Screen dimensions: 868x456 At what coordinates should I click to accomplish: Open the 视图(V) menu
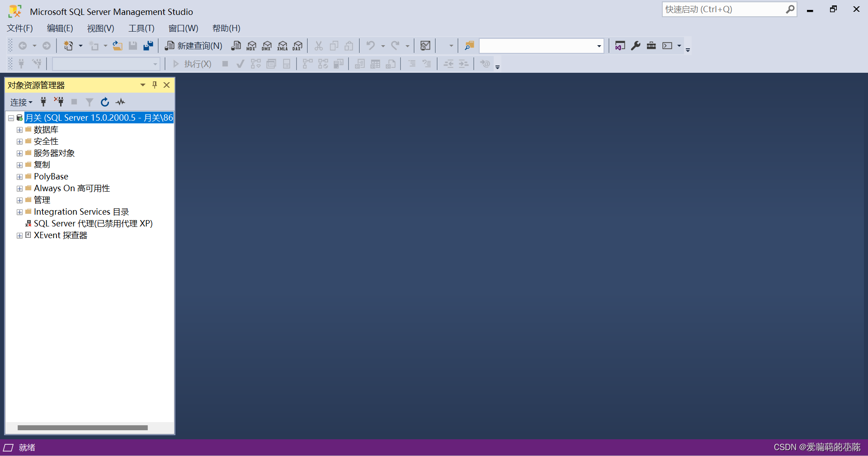click(101, 28)
